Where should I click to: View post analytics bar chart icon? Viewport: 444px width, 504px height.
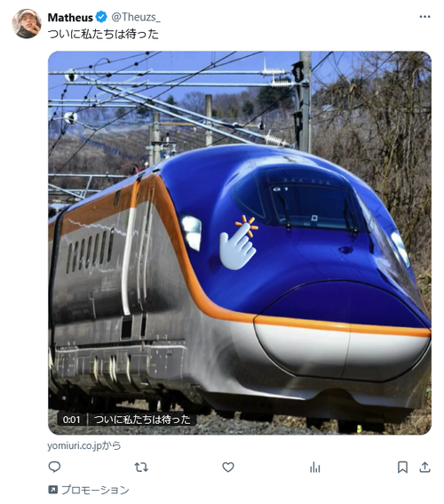click(315, 467)
